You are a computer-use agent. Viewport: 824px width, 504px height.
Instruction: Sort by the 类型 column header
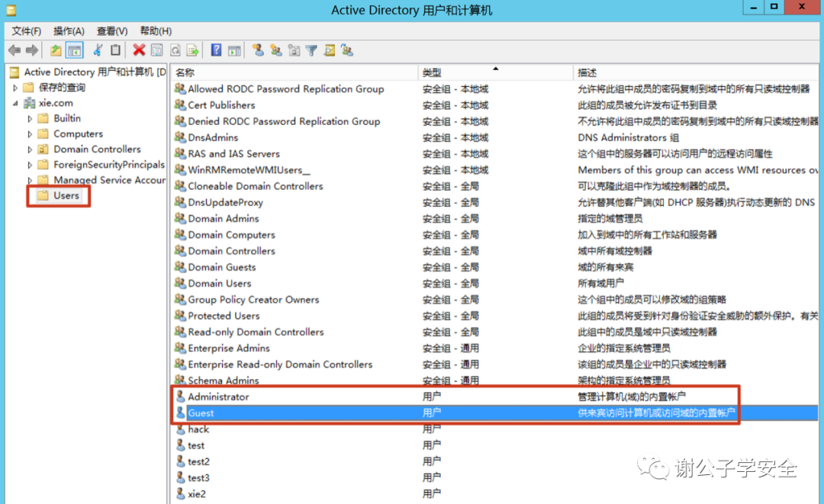pyautogui.click(x=496, y=72)
